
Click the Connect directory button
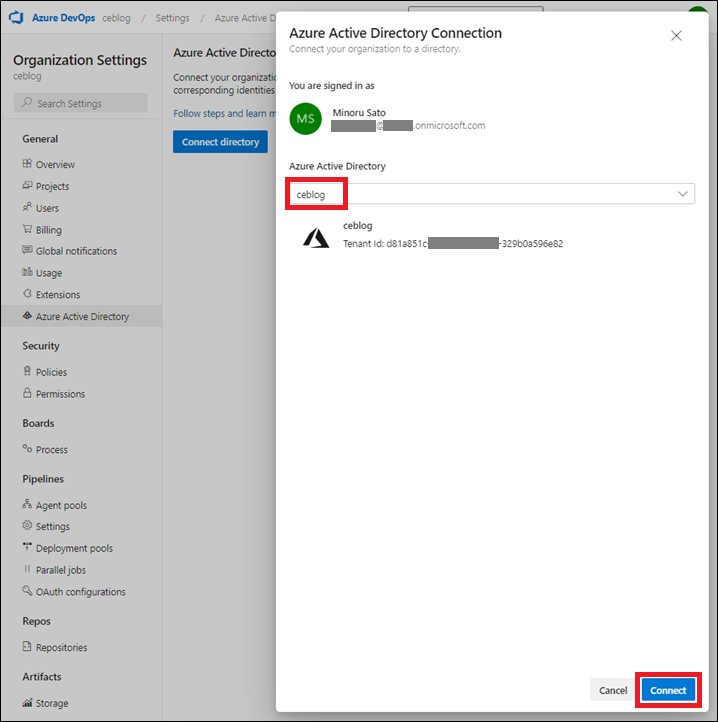tap(220, 142)
